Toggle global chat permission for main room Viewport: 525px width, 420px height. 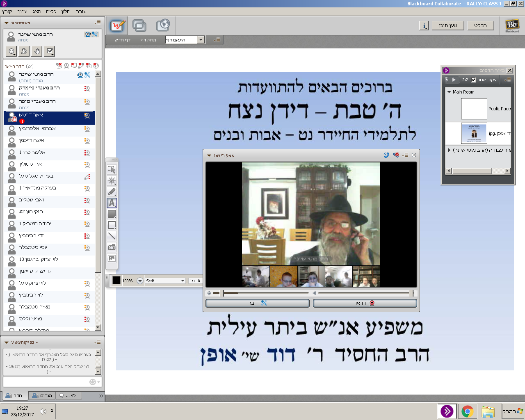[x=74, y=66]
